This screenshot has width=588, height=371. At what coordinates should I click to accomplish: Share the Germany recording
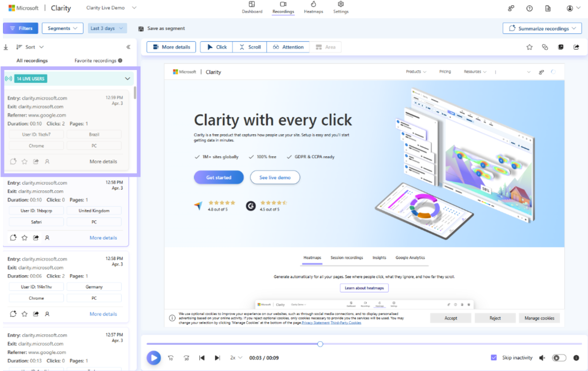36,314
